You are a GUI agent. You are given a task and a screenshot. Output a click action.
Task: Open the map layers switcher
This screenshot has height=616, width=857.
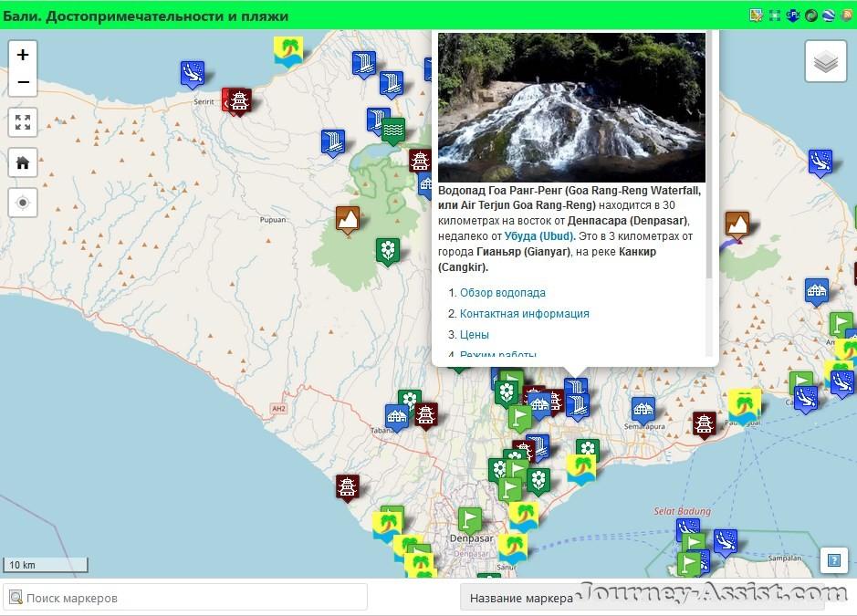[x=825, y=61]
